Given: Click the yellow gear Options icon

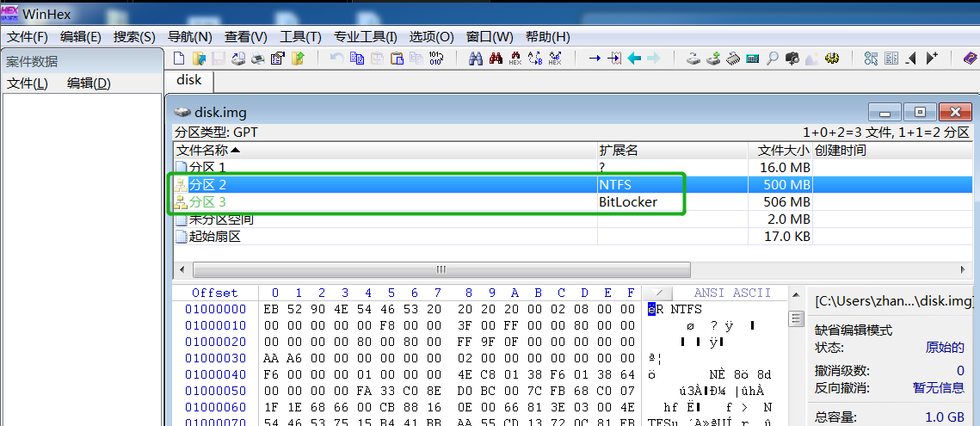Looking at the screenshot, I should pyautogui.click(x=831, y=59).
